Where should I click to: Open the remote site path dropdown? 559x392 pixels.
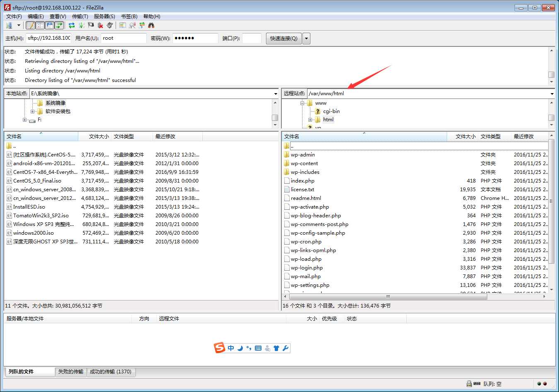(552, 94)
